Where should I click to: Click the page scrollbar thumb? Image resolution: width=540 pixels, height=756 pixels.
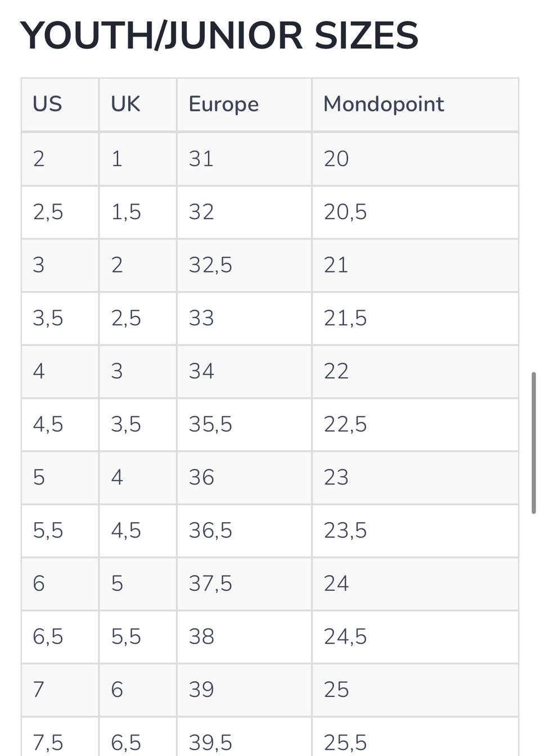point(533,442)
